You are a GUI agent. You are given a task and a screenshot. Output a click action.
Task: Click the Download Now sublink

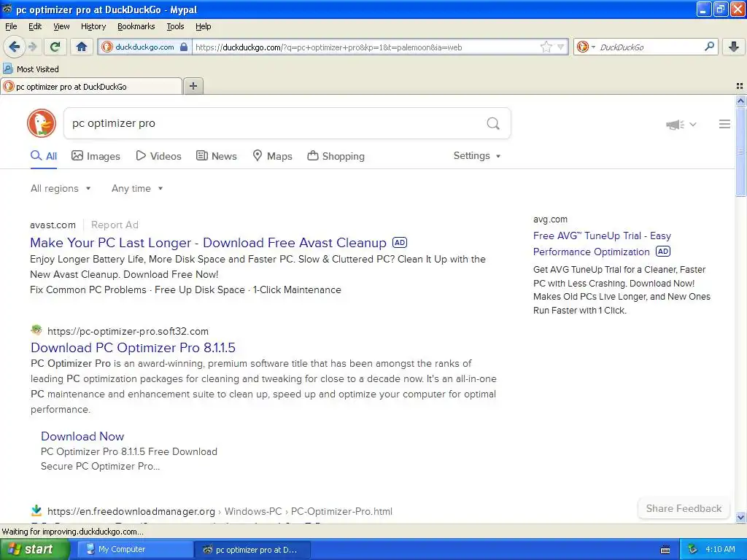pos(82,436)
